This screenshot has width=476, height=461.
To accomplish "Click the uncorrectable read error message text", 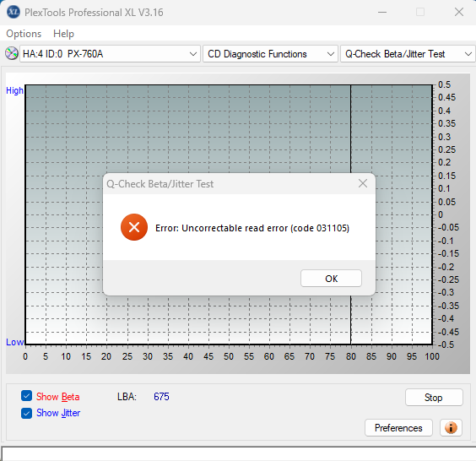I will click(x=252, y=228).
